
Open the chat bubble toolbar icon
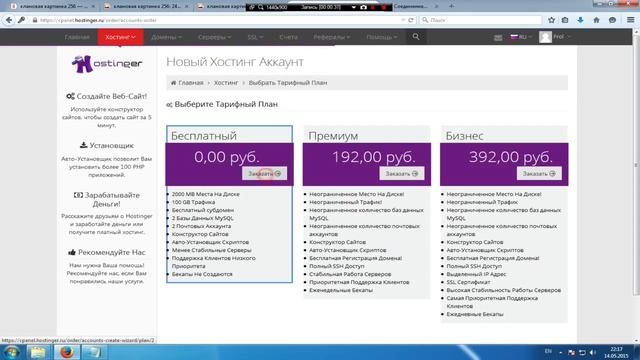click(x=612, y=20)
